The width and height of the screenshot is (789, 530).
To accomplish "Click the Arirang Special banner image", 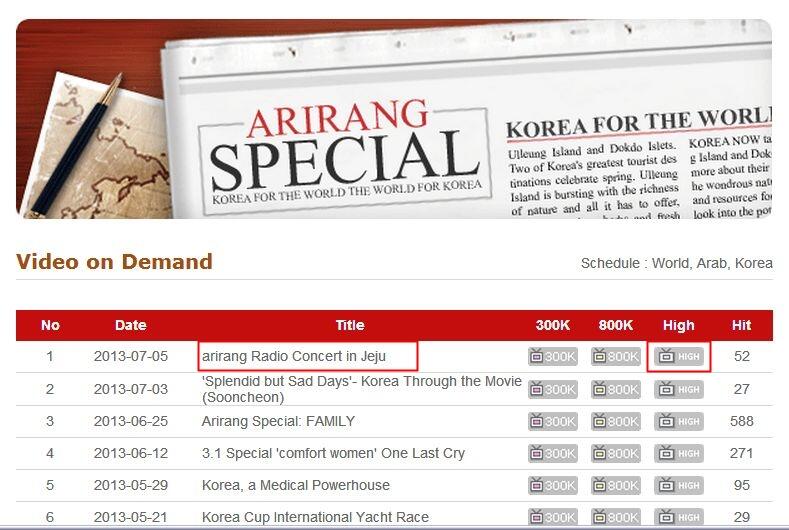I will 394,119.
